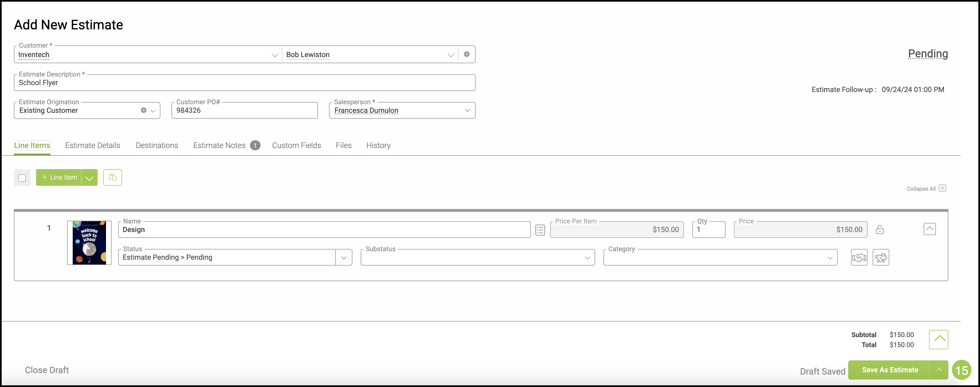Click the green circle 15 badge
Screen dimensions: 980x387
pos(961,370)
